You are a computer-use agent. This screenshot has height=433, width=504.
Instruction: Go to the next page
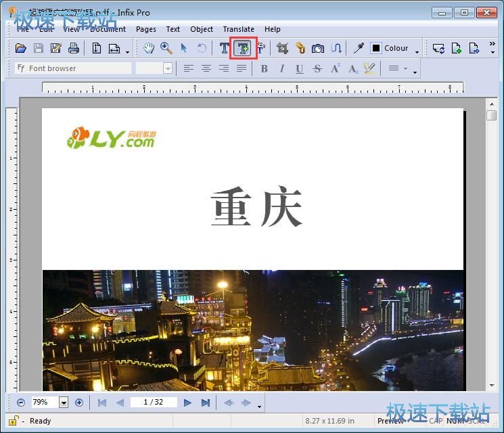click(187, 403)
